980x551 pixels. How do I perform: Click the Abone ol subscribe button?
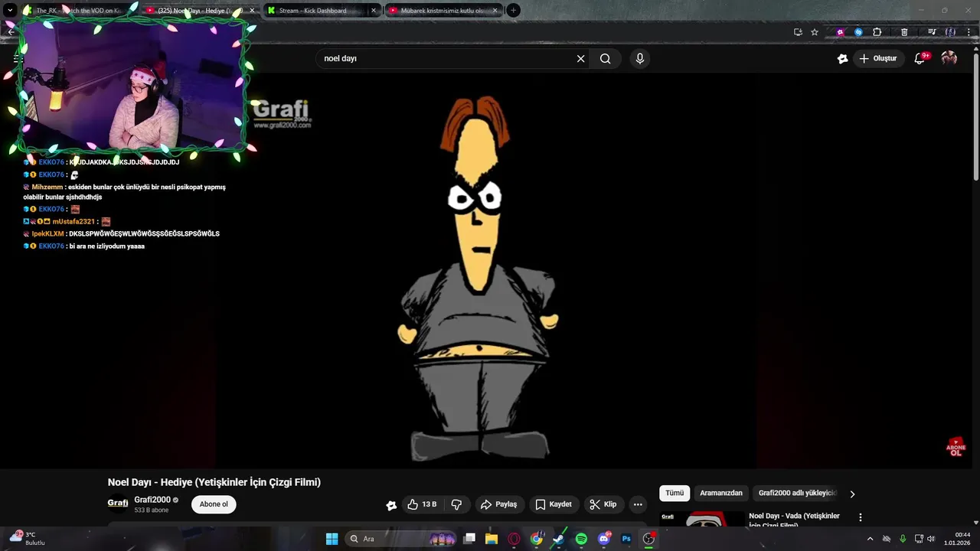(214, 504)
